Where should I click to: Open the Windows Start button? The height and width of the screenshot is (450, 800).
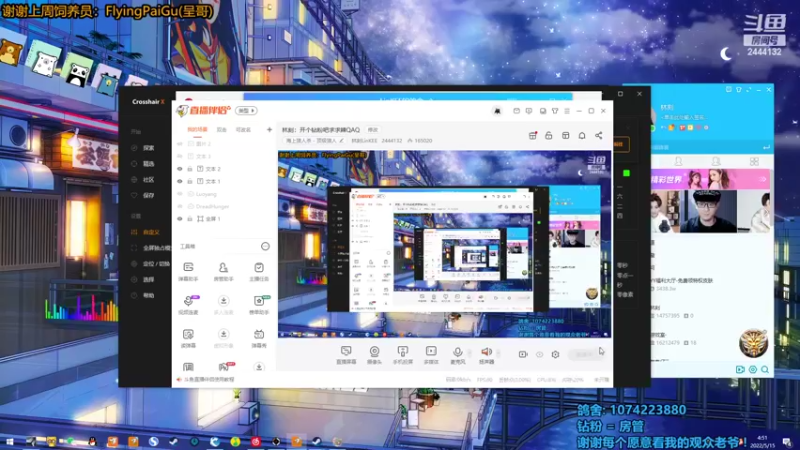pyautogui.click(x=10, y=441)
